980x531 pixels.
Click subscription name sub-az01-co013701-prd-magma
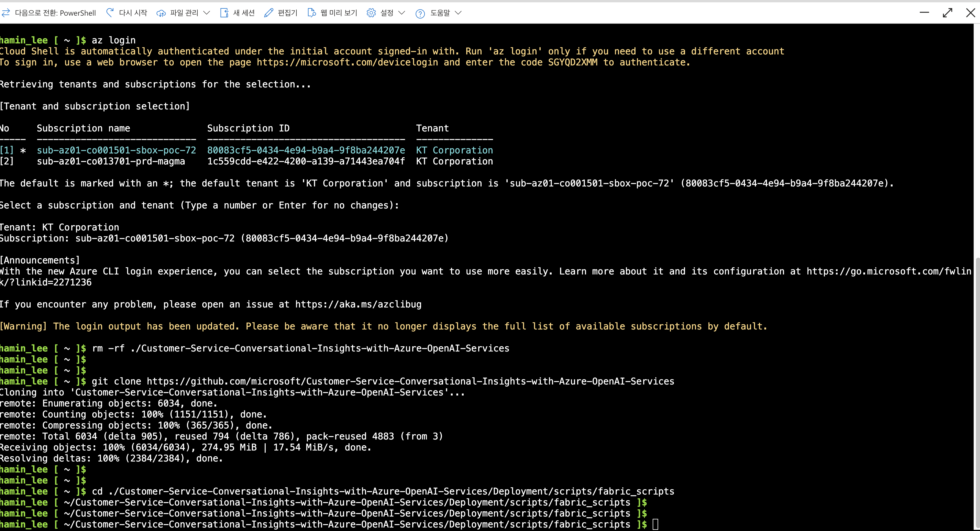[111, 161]
